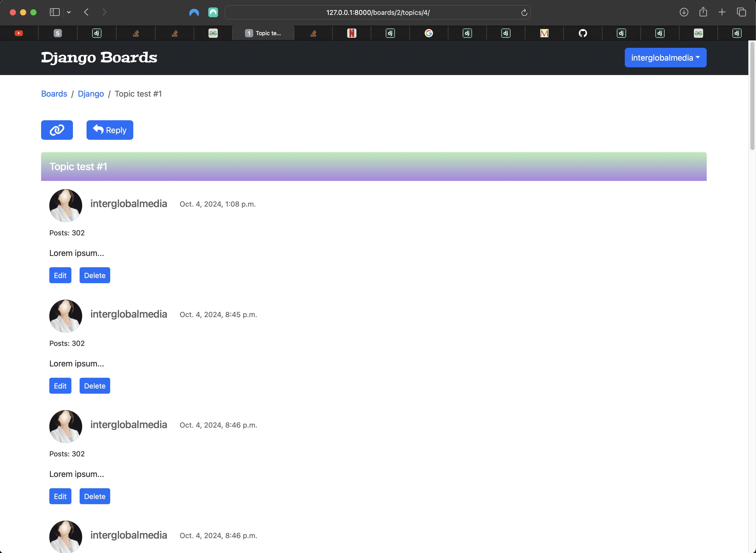Add a new tab with the plus icon
Screen dimensions: 756x553
tap(722, 12)
